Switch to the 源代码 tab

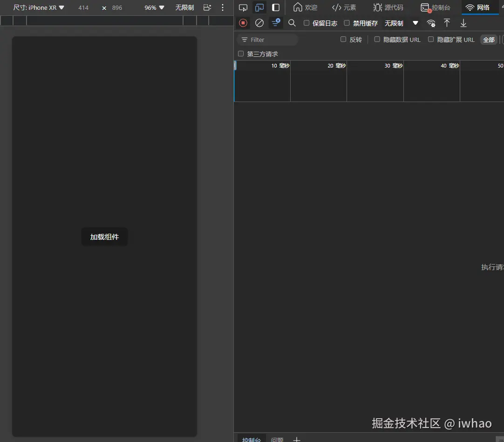click(388, 7)
